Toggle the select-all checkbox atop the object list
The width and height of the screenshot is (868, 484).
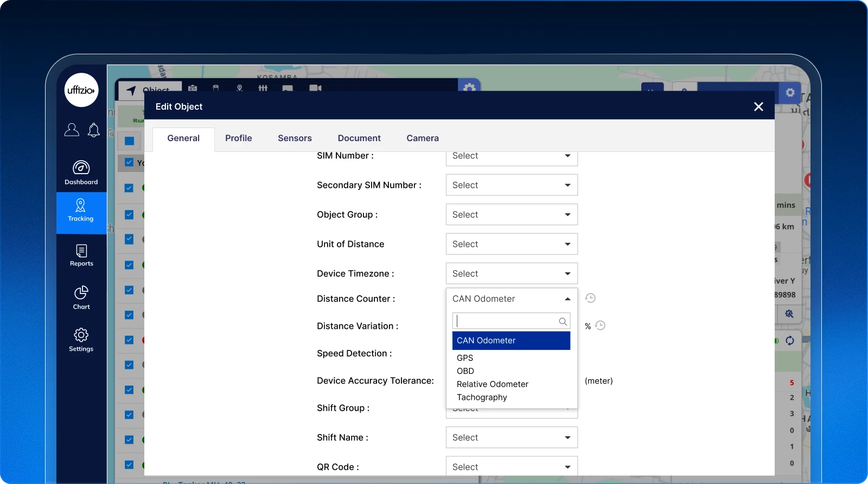pos(130,141)
